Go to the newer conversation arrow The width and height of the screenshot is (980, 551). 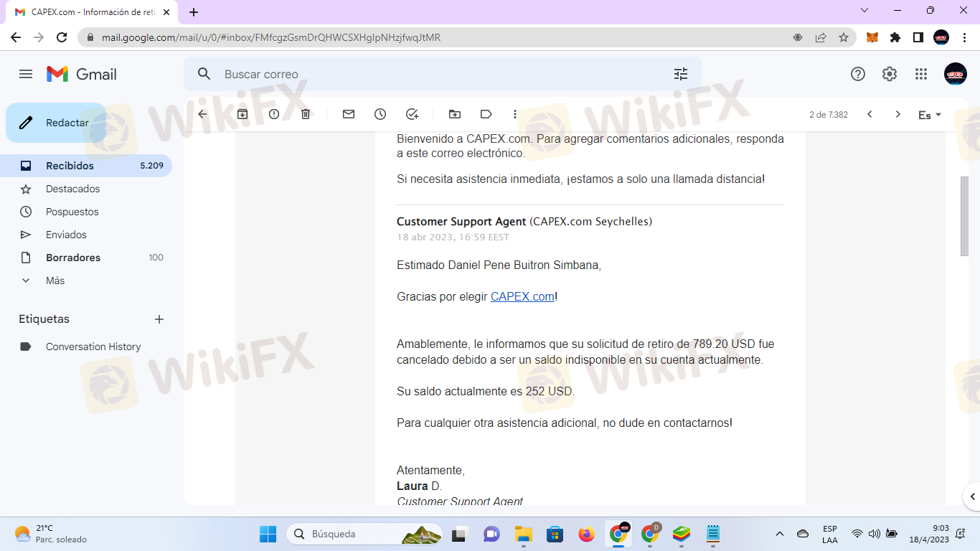[x=870, y=114]
